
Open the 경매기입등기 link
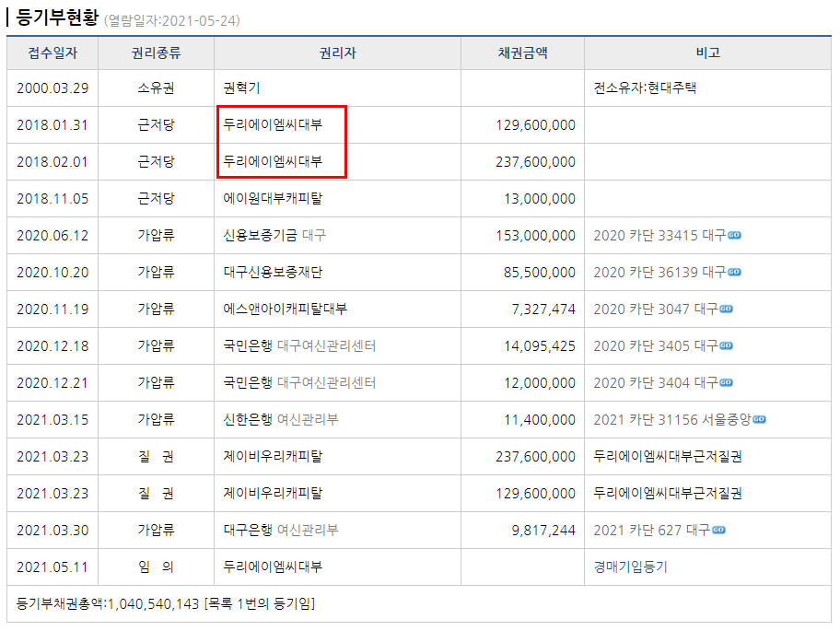631,567
